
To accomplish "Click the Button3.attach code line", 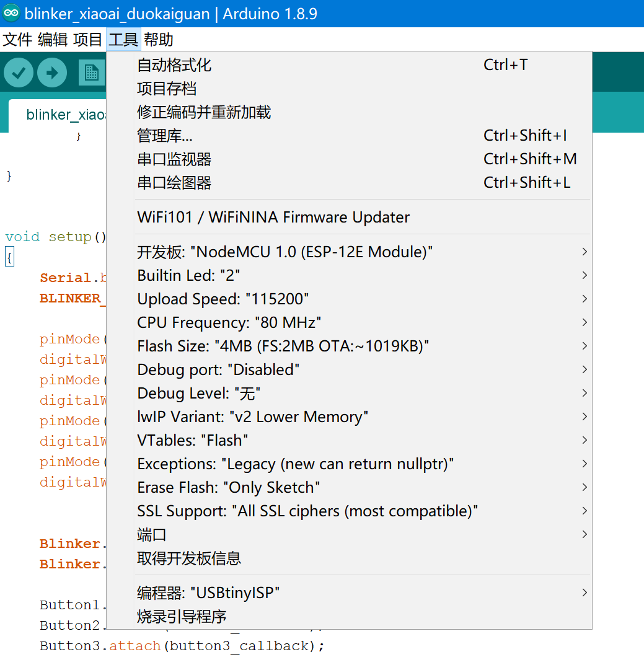I will pyautogui.click(x=182, y=646).
